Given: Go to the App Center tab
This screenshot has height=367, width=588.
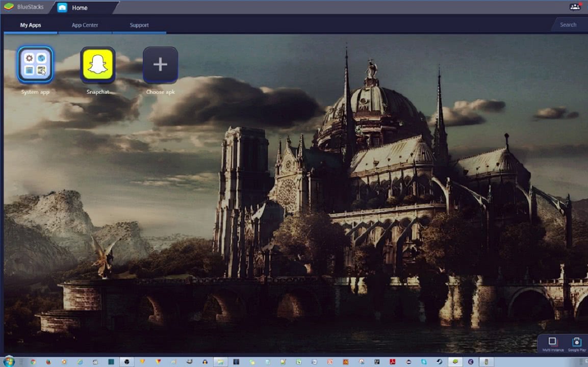Looking at the screenshot, I should coord(85,25).
